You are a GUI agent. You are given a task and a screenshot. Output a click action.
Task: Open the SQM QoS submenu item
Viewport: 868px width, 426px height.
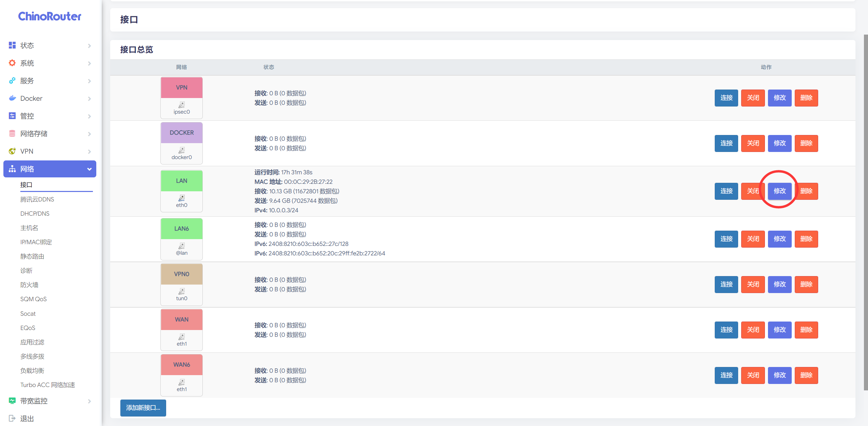34,299
